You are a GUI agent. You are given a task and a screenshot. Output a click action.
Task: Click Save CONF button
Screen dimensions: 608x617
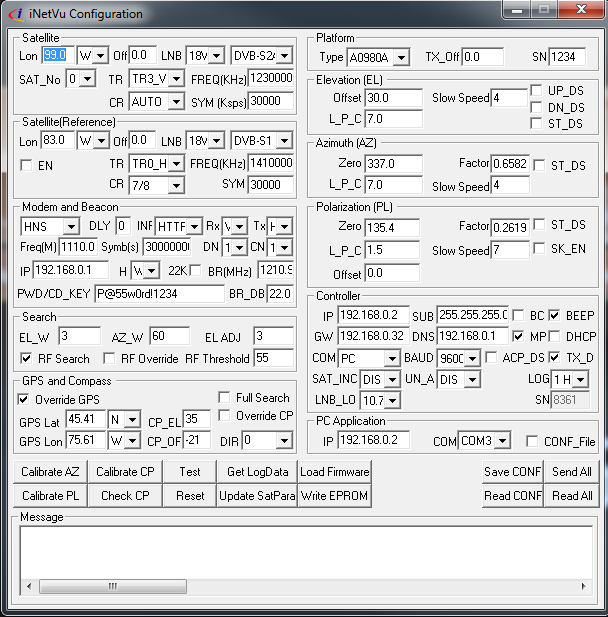point(513,471)
